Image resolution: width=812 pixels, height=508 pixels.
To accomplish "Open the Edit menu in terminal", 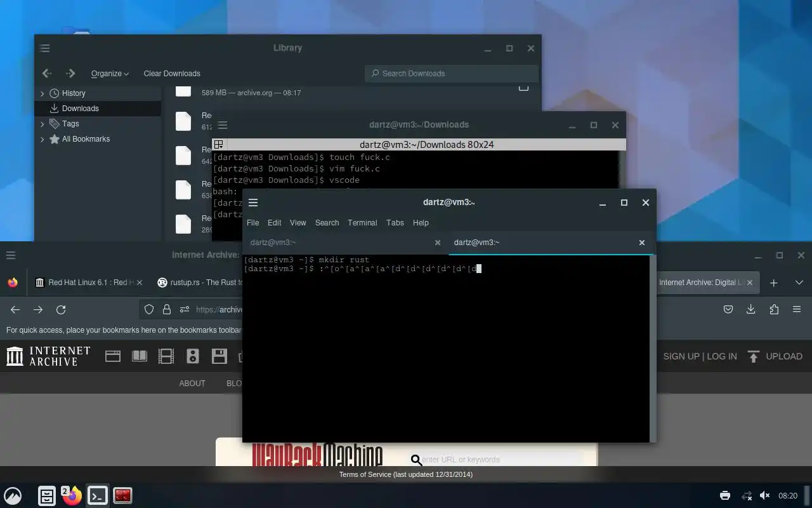I will 274,223.
